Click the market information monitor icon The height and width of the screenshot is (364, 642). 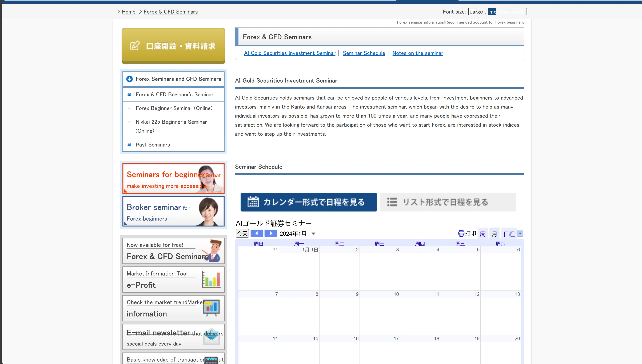(x=211, y=308)
